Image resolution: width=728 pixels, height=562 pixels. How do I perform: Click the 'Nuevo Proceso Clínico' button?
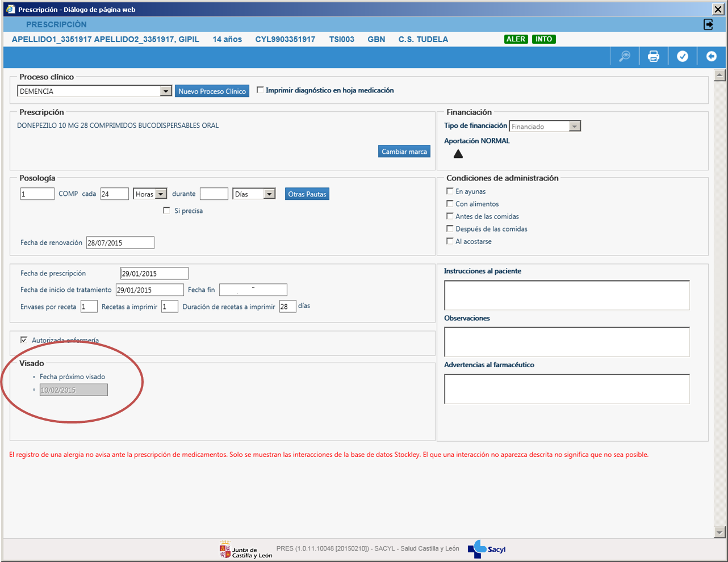(212, 91)
